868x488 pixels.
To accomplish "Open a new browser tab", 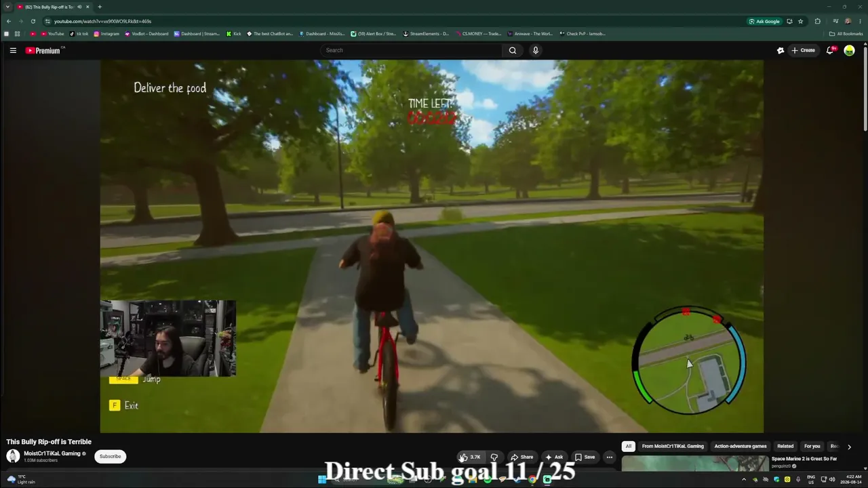I will (100, 7).
